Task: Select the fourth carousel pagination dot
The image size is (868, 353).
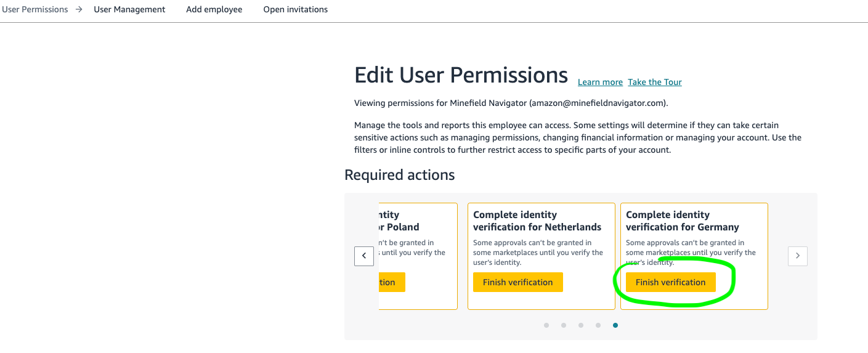Action: click(x=598, y=325)
